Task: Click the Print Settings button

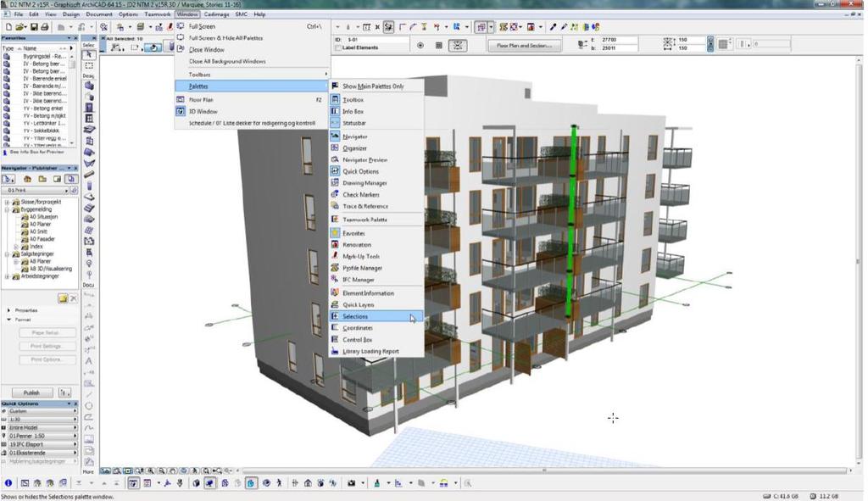Action: click(47, 347)
